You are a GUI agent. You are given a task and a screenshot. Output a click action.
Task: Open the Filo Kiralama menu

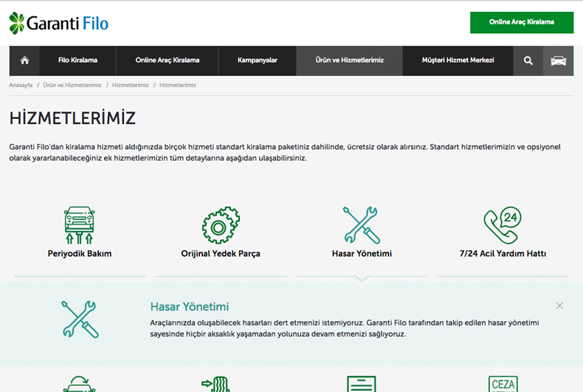coord(77,61)
